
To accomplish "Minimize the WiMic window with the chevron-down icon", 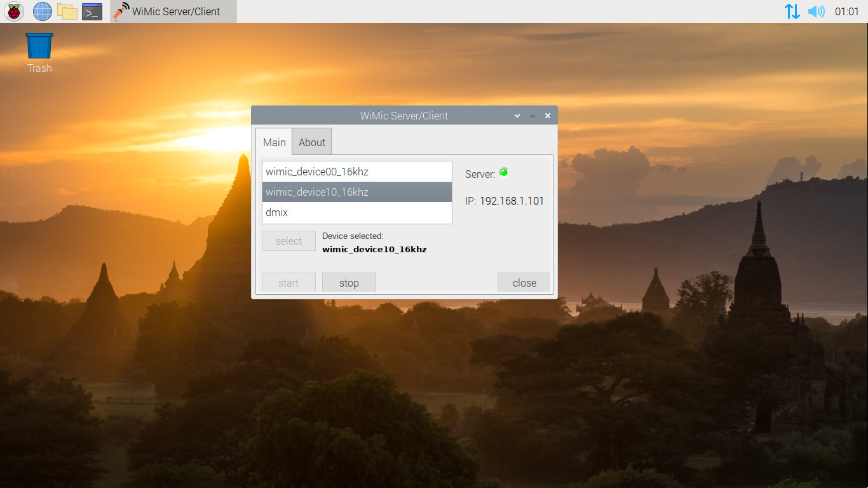I will (517, 116).
